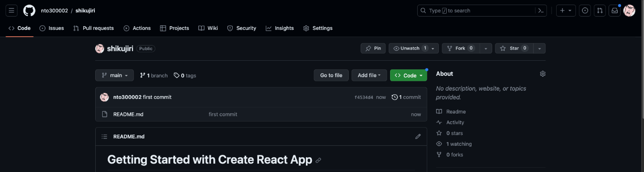Screen dimensions: 644x172
Task: Pin this repository
Action: [x=373, y=48]
